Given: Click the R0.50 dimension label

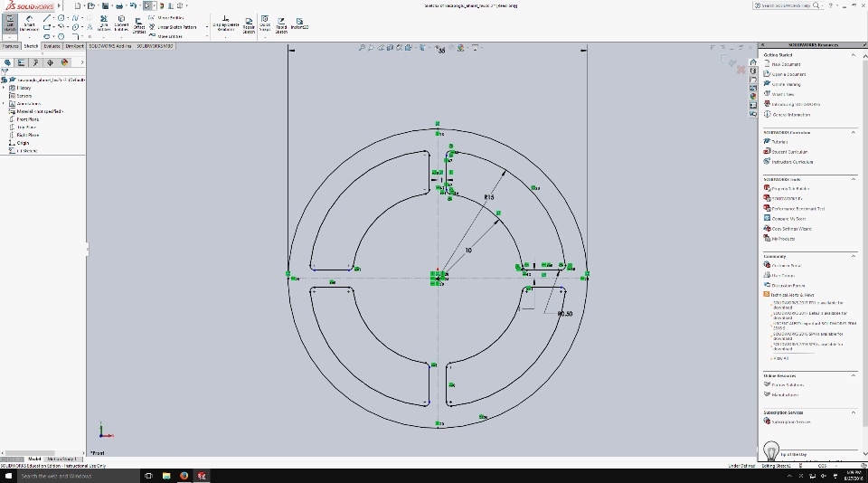Looking at the screenshot, I should (564, 314).
